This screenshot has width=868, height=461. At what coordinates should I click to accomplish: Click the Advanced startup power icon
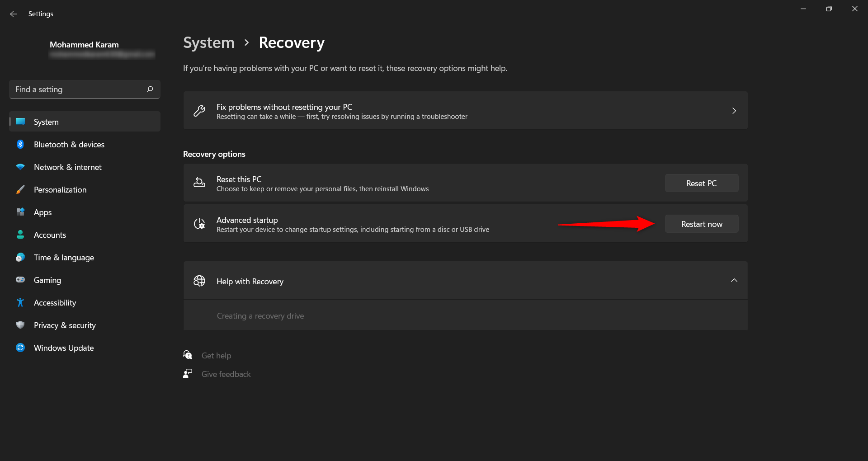point(199,224)
